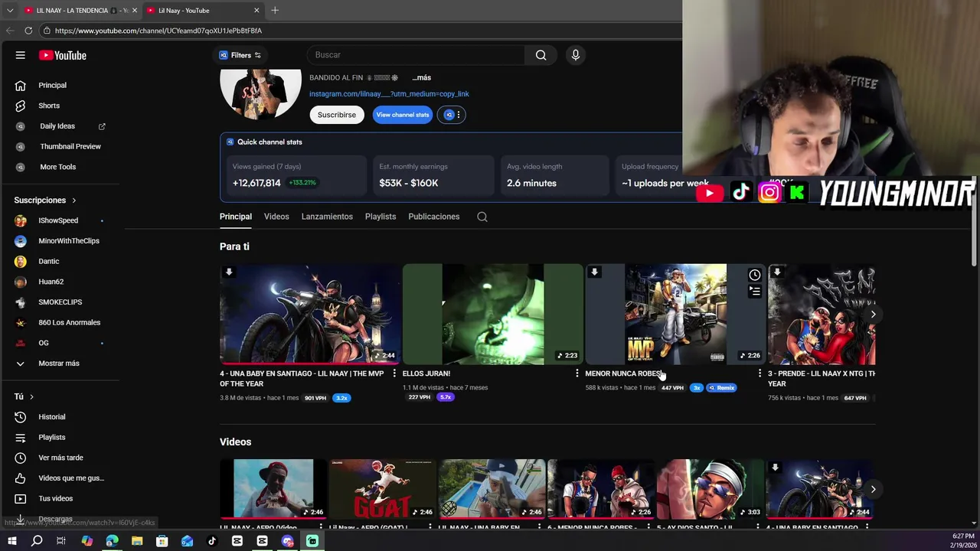The width and height of the screenshot is (980, 551).
Task: Click the Buscar search field
Action: point(416,55)
